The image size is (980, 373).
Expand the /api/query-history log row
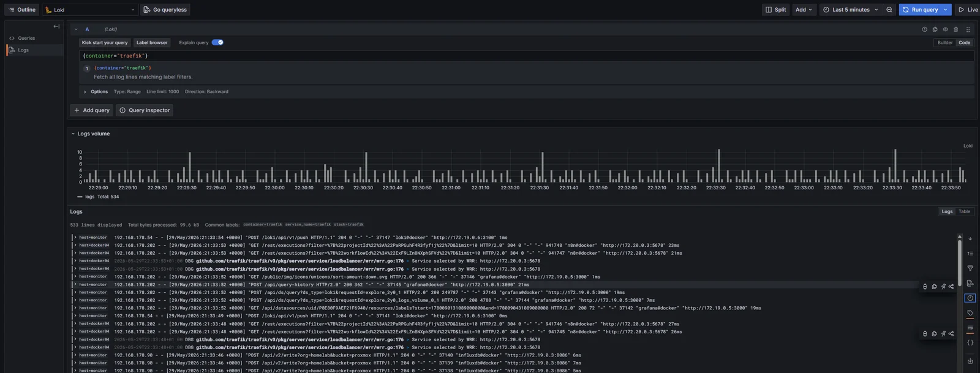[x=75, y=285]
